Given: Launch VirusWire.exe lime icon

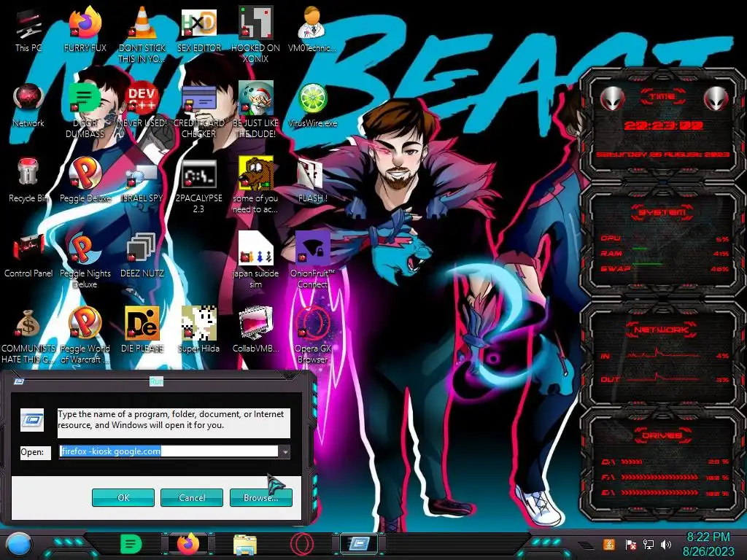Looking at the screenshot, I should pyautogui.click(x=312, y=104).
